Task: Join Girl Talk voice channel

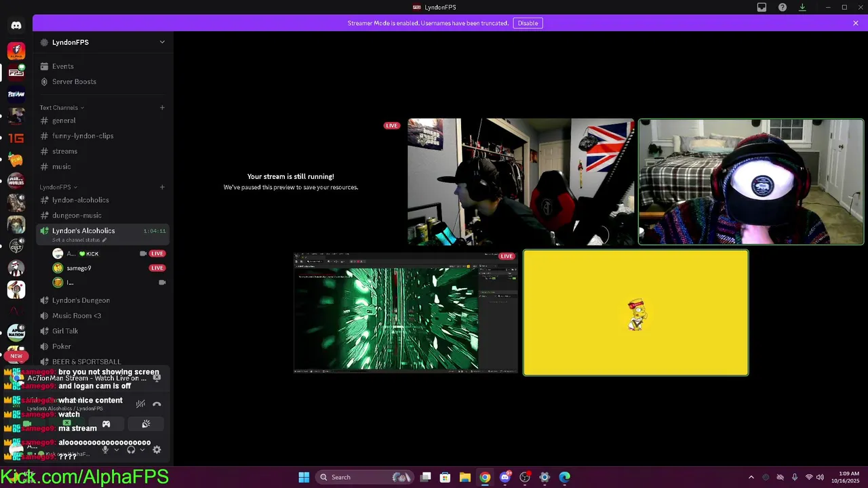Action: (102, 331)
